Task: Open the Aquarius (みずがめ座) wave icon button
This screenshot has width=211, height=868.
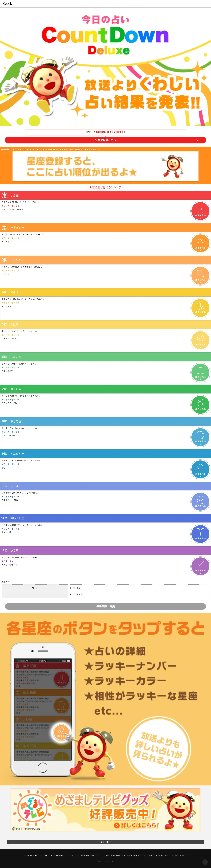Action: (x=200, y=243)
